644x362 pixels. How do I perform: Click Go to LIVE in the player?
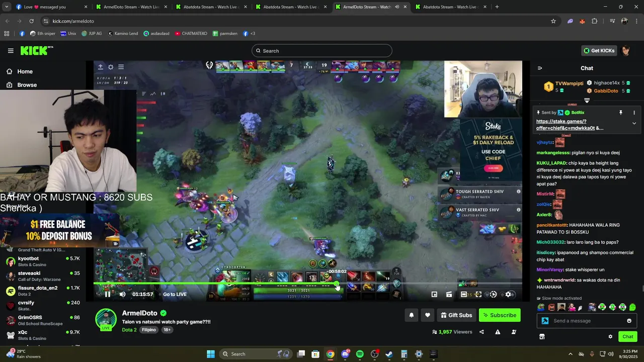(x=175, y=294)
